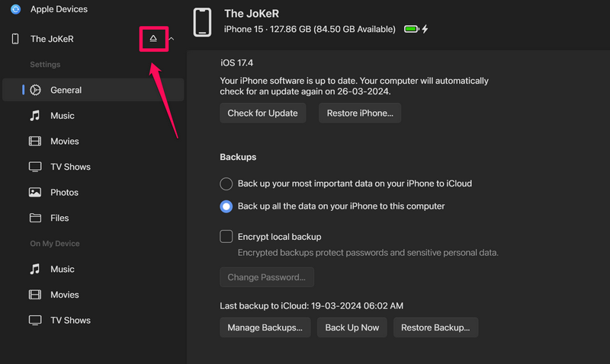The image size is (610, 364).
Task: Open Music under On My Device
Action: pyautogui.click(x=61, y=269)
